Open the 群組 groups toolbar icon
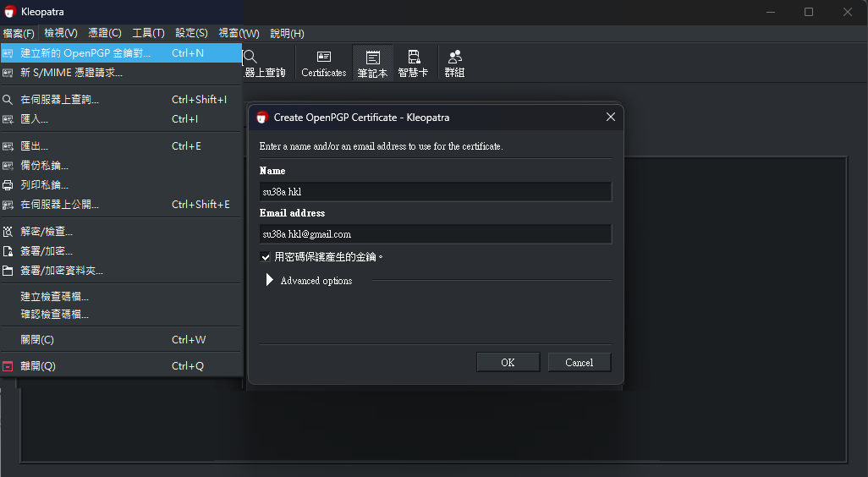 (x=454, y=63)
